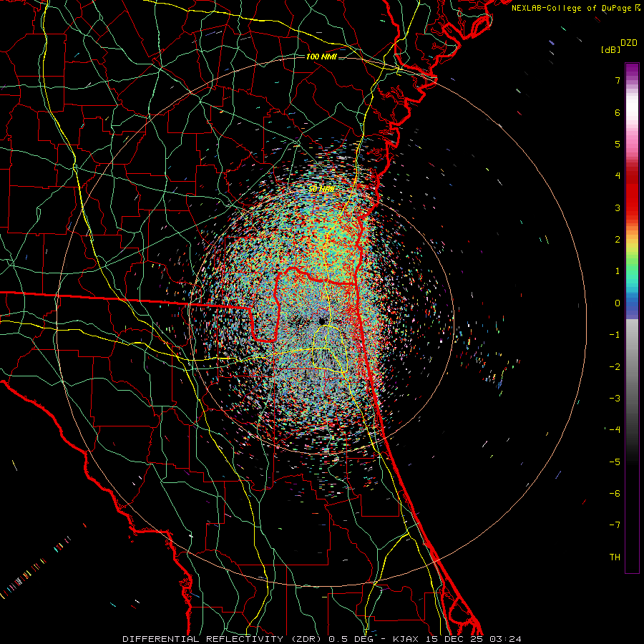This screenshot has height=644, width=644.
Task: Pick the blue 0 dB color bar segment
Action: click(x=632, y=303)
